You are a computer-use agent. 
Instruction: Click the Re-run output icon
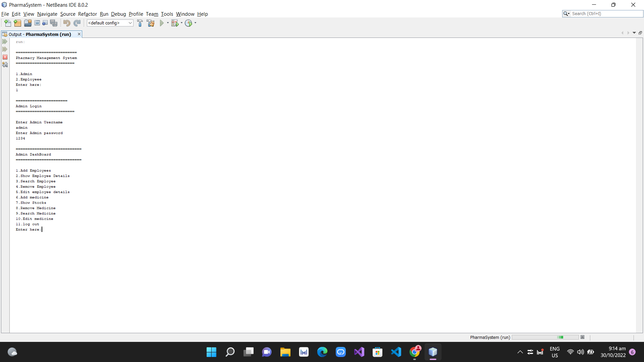point(5,42)
